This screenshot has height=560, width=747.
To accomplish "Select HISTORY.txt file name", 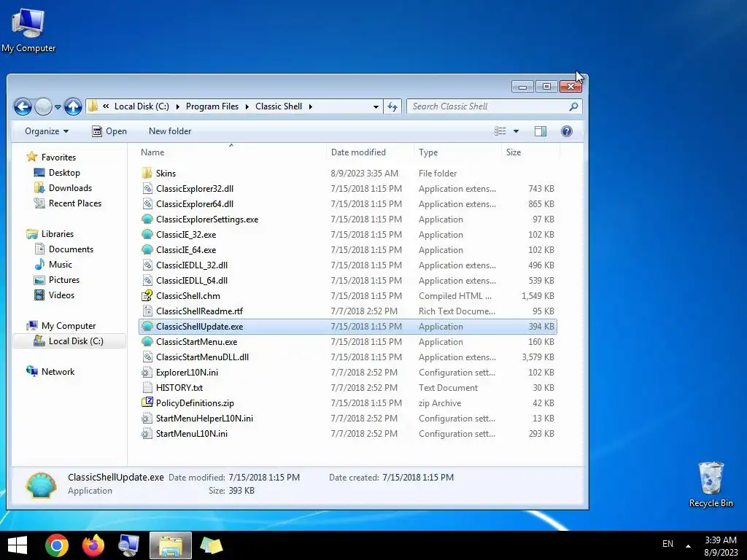I will [179, 388].
